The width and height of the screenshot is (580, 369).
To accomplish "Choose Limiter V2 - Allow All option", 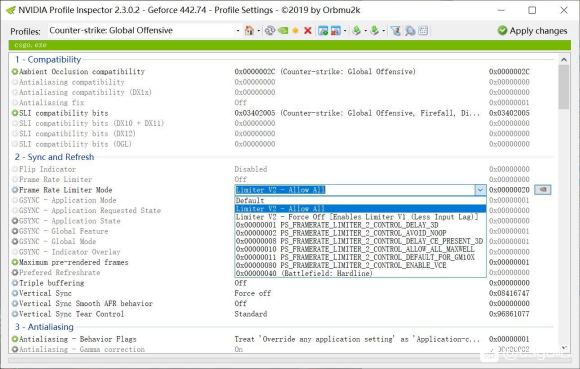I will [360, 209].
